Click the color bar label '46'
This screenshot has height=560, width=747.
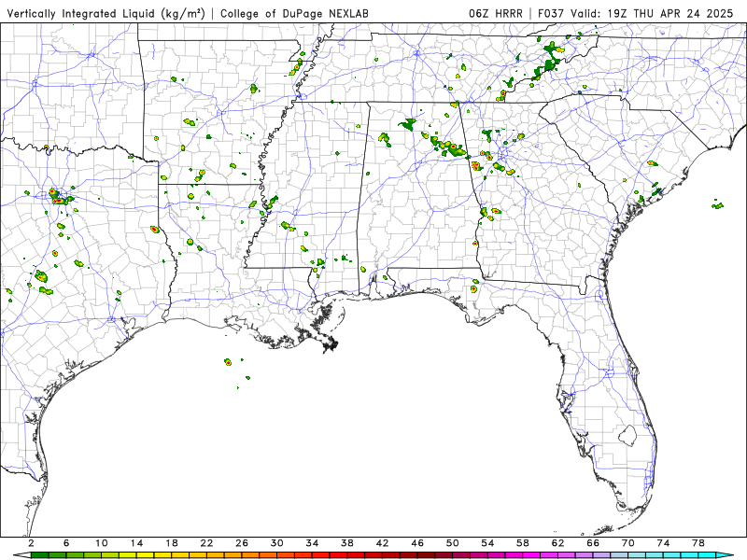pyautogui.click(x=417, y=543)
